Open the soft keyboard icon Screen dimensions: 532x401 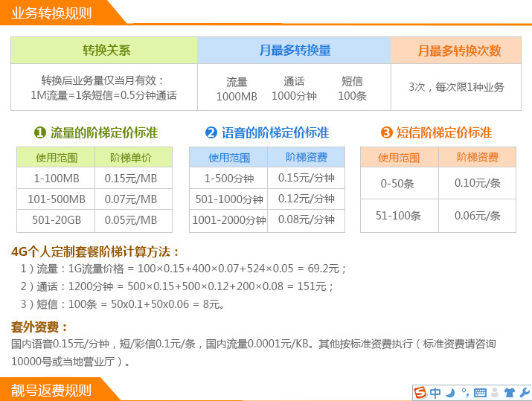(x=480, y=393)
